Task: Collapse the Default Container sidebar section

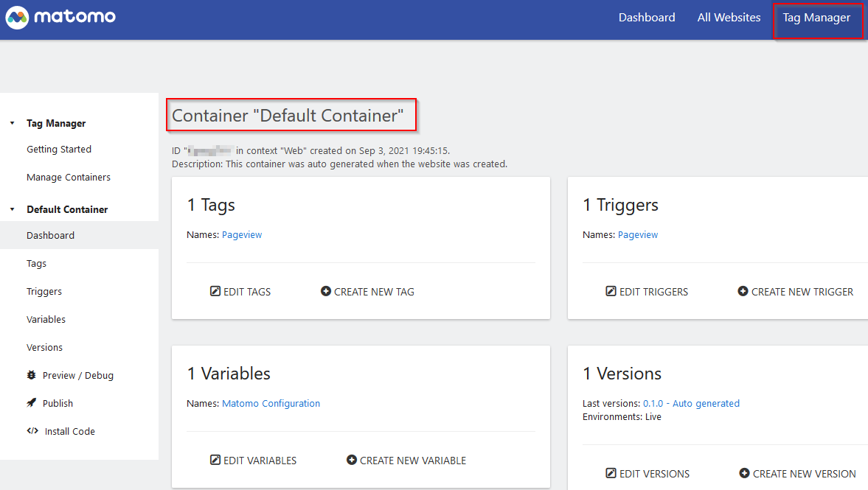Action: [12, 210]
